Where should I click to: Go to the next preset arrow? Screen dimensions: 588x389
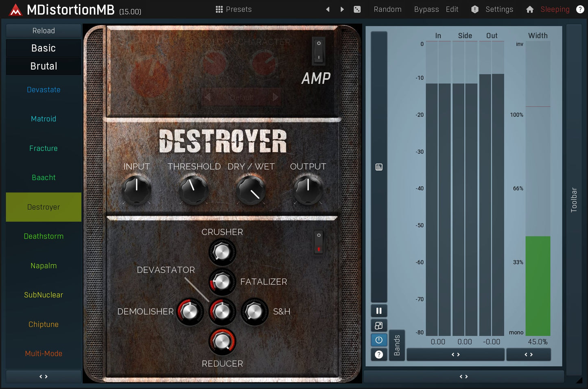342,9
